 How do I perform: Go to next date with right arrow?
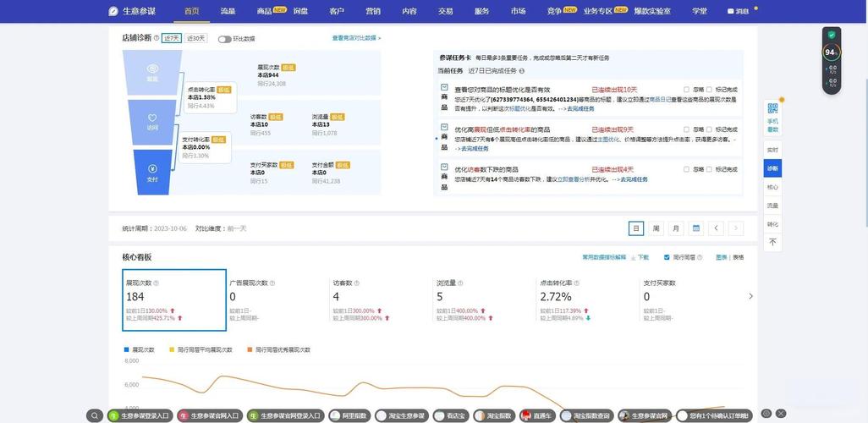[736, 228]
